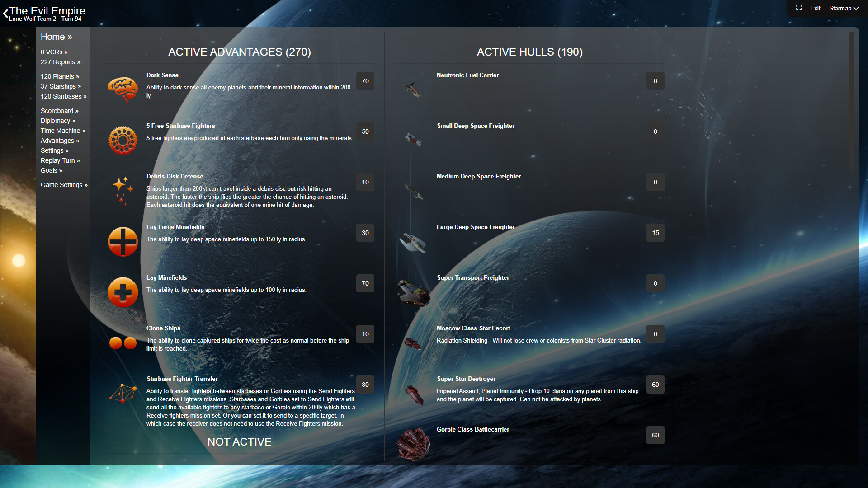Edit the Dark Sense value field showing 70

point(365,81)
